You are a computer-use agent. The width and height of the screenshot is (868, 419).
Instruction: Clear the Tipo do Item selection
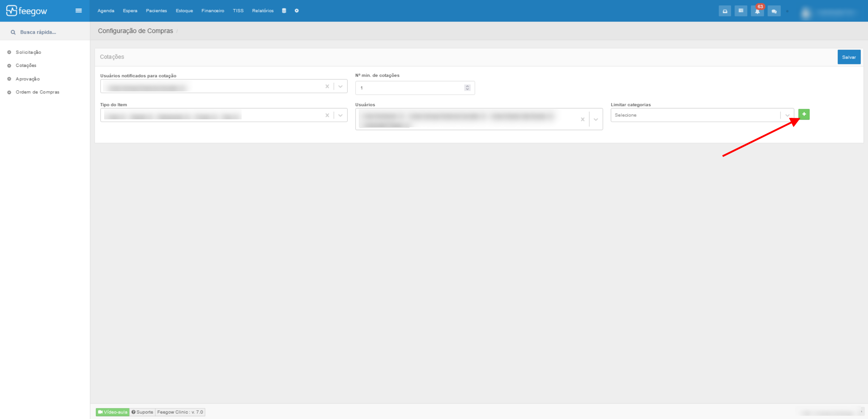coord(327,115)
